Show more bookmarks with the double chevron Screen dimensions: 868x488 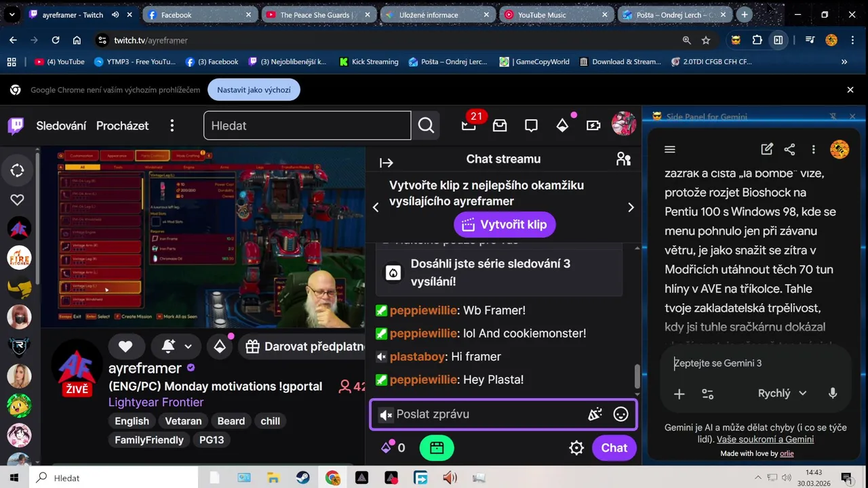coord(844,62)
